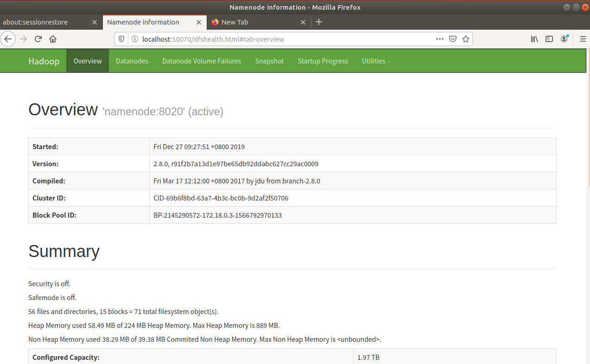The image size is (590, 364).
Task: Open the Overview navigation item
Action: tap(88, 61)
